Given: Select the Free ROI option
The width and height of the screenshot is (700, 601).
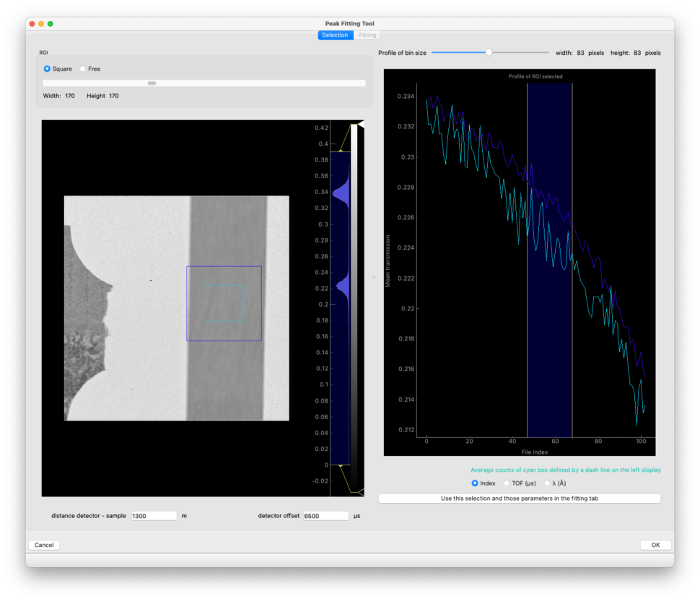Looking at the screenshot, I should 83,69.
